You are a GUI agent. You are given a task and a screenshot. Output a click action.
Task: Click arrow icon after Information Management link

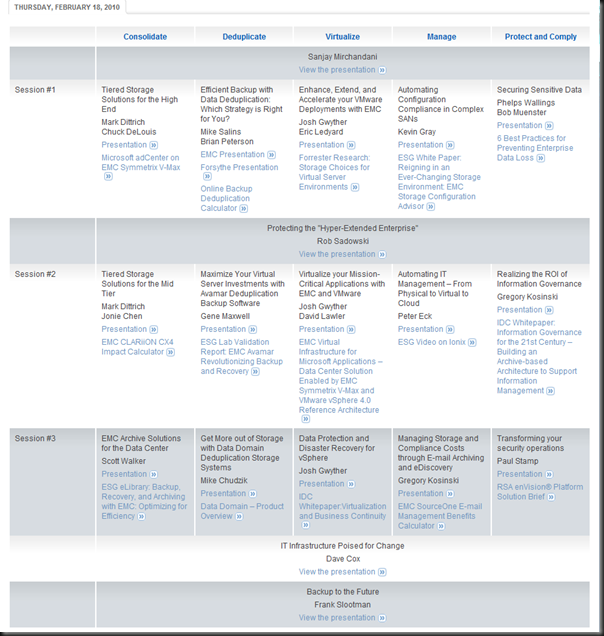[x=550, y=391]
